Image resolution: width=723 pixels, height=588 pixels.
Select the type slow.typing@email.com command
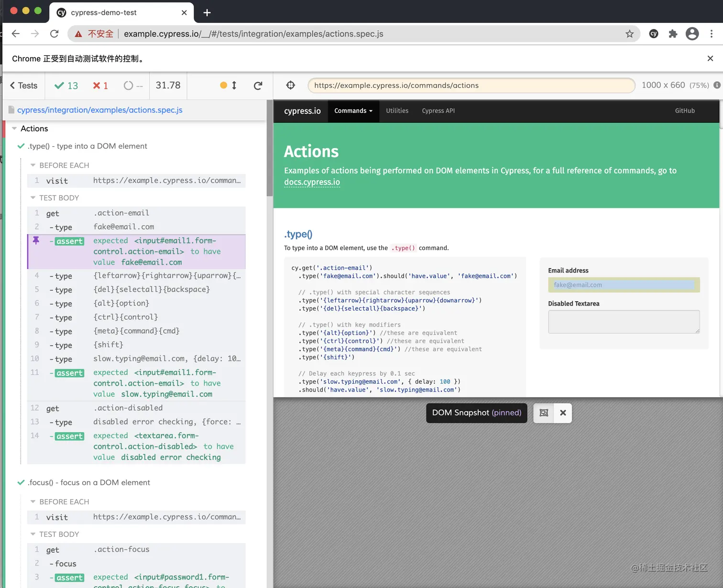coord(136,359)
